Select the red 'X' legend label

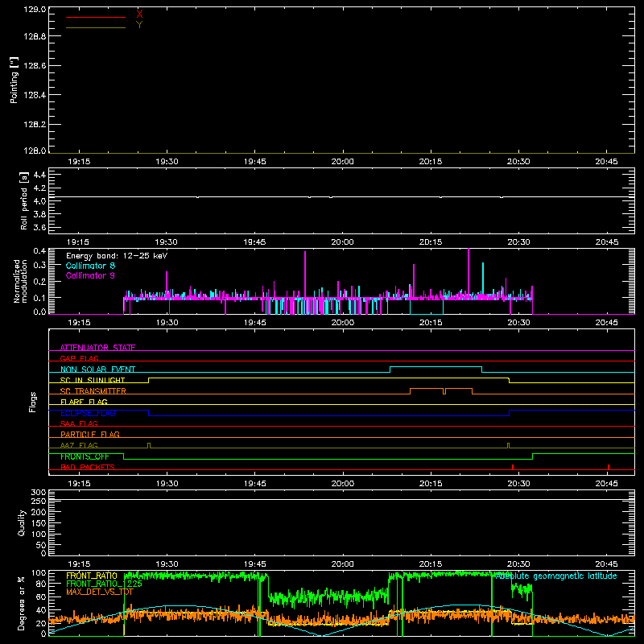click(139, 14)
